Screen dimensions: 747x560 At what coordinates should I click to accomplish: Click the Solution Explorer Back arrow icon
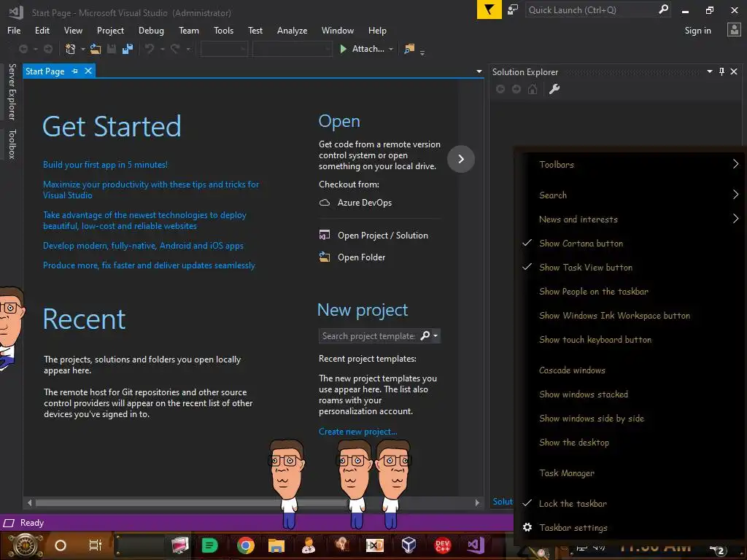500,89
